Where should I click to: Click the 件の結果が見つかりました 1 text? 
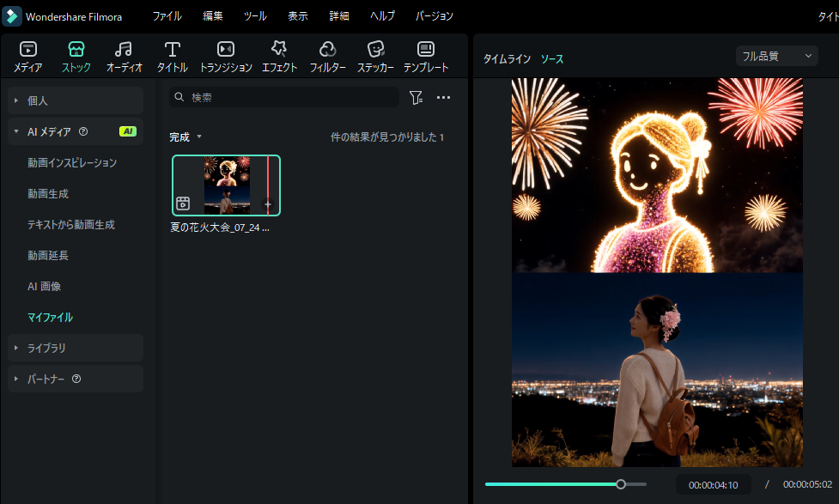click(x=387, y=137)
